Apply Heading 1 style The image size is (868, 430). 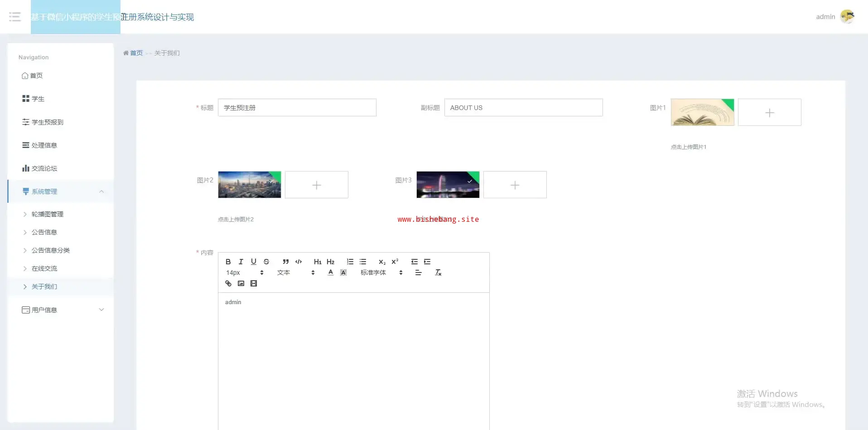318,262
